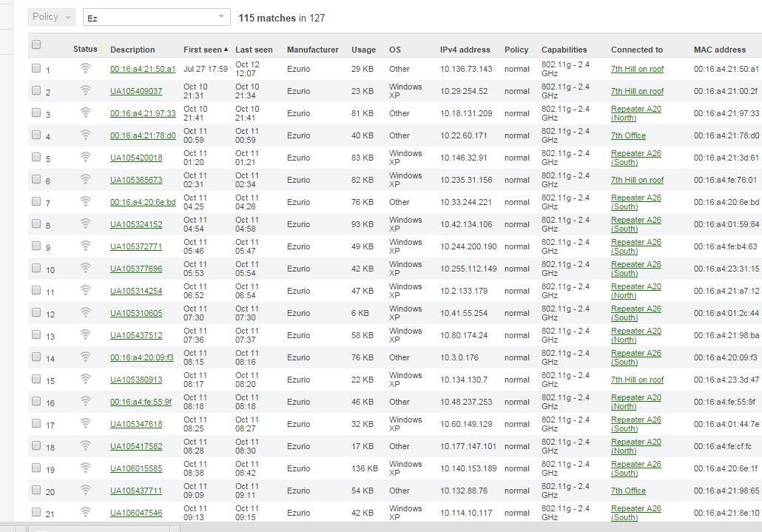Viewport: 762px width, 532px height.
Task: Sort by Last seen column header
Action: pos(254,50)
